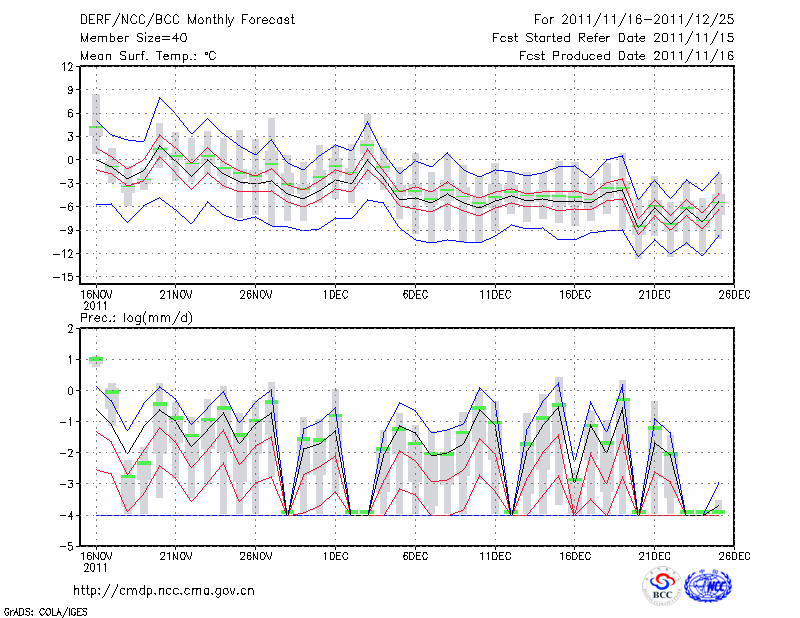800x618 pixels.
Task: Click the forecast period 2011/11/16-2011/12/25 text
Action: pos(634,19)
